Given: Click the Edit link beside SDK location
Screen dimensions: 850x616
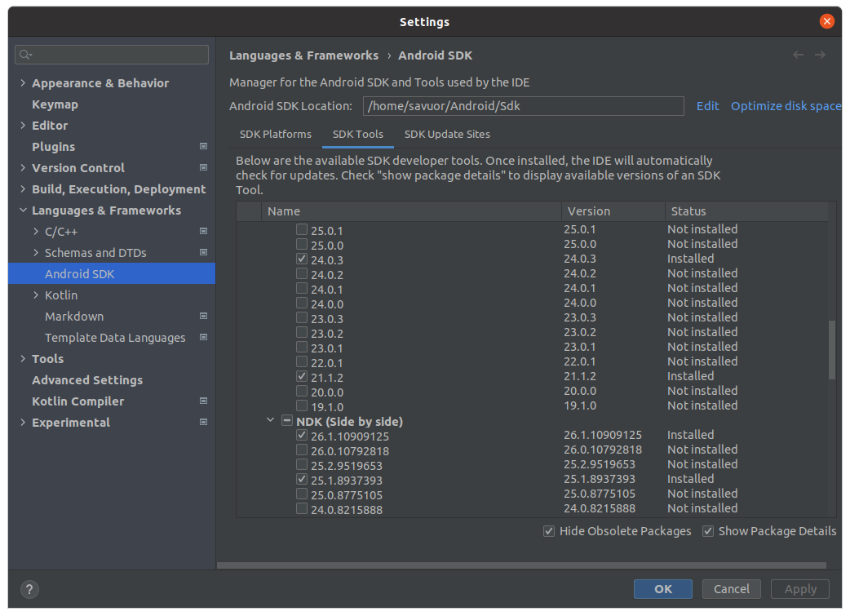Looking at the screenshot, I should tap(707, 105).
